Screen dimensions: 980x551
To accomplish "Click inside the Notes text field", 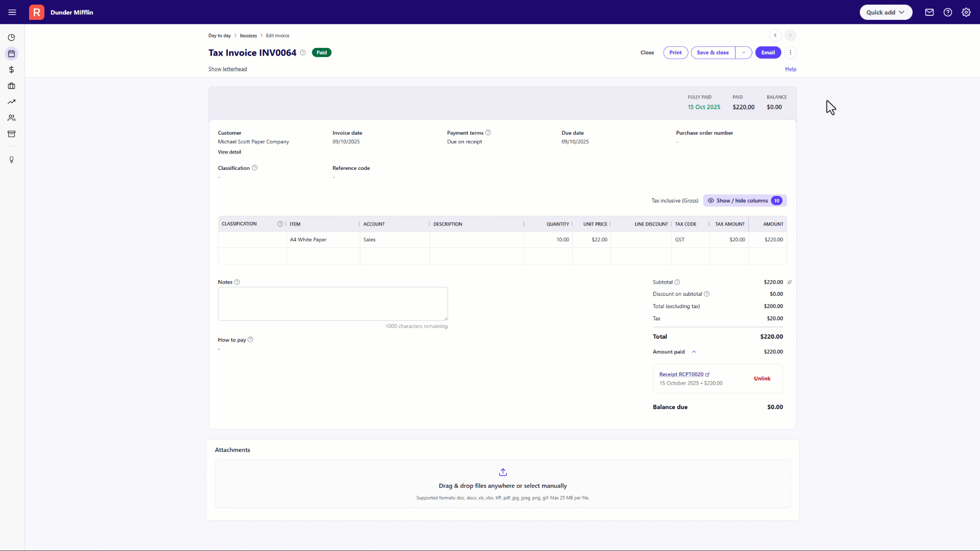I will click(333, 304).
